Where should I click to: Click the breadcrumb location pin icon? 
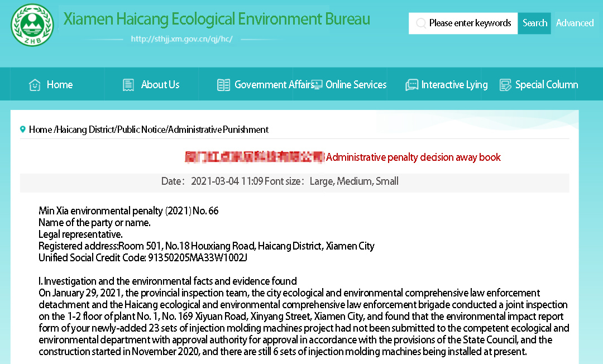tap(23, 130)
